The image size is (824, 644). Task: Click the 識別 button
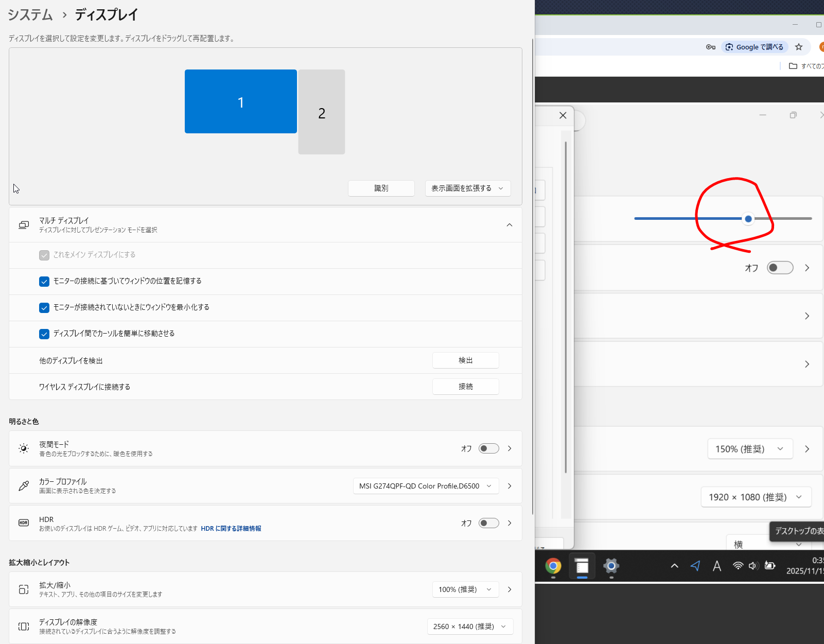point(381,188)
